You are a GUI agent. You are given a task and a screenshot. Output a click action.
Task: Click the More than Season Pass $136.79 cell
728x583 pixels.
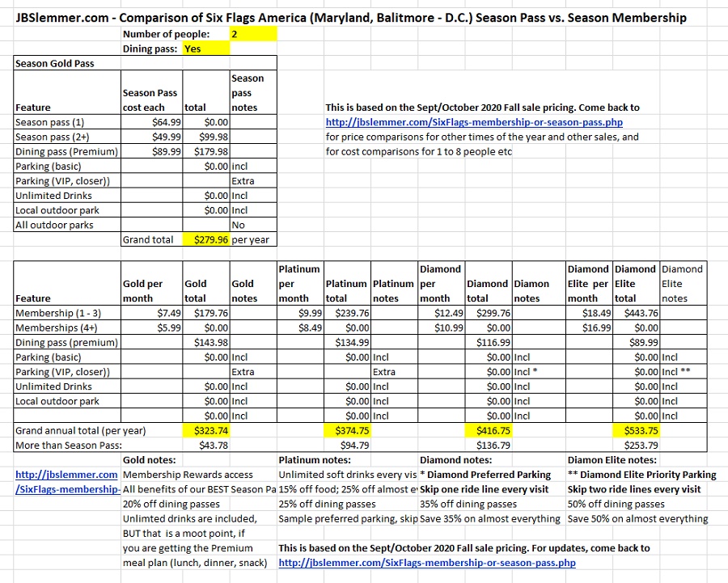[x=489, y=446]
